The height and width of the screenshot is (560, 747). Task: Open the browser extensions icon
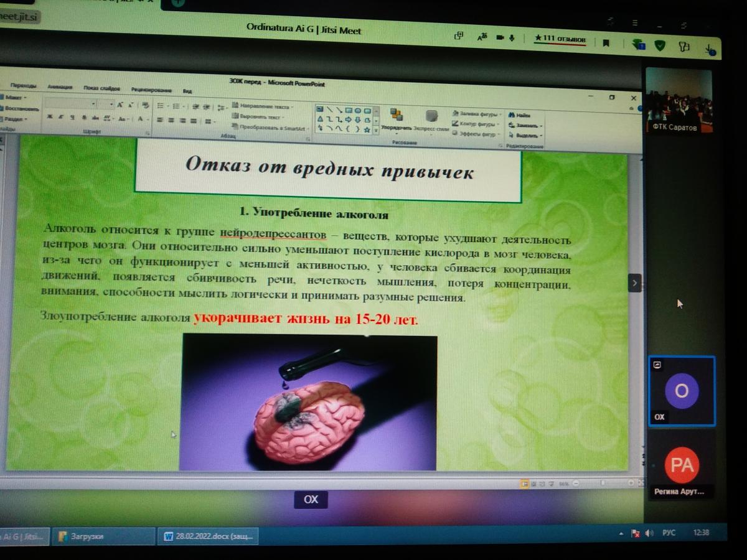[684, 47]
